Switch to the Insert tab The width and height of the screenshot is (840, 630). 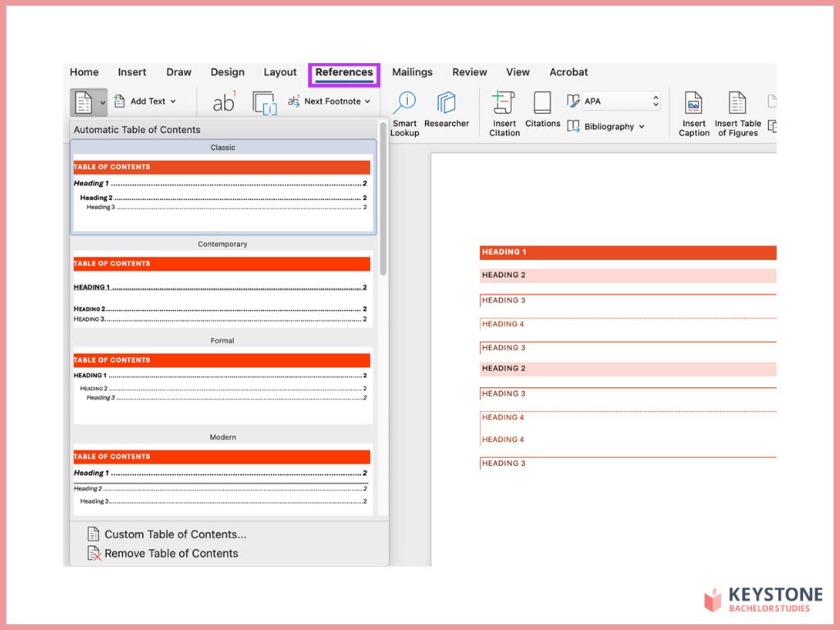pos(132,72)
